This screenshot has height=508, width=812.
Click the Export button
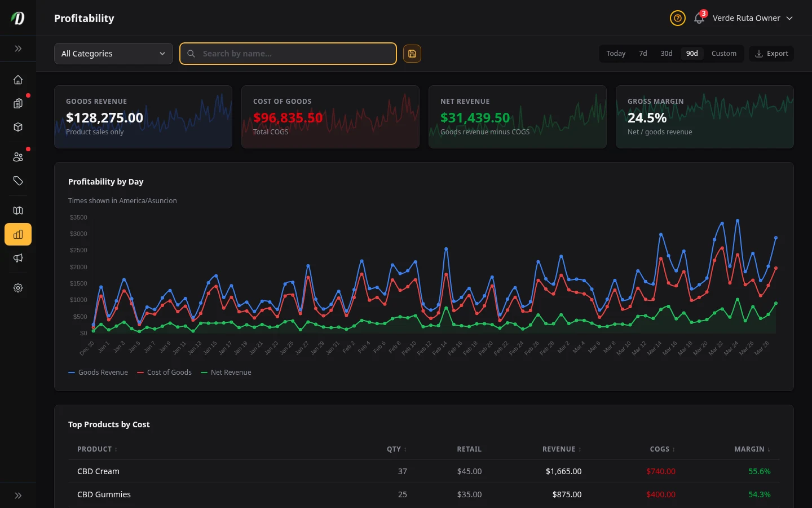click(771, 53)
